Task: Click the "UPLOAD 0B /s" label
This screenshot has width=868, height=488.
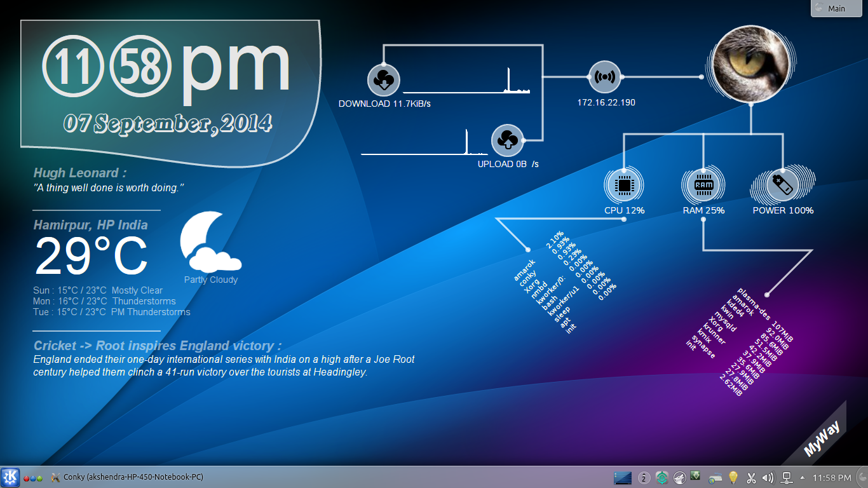Action: 508,164
